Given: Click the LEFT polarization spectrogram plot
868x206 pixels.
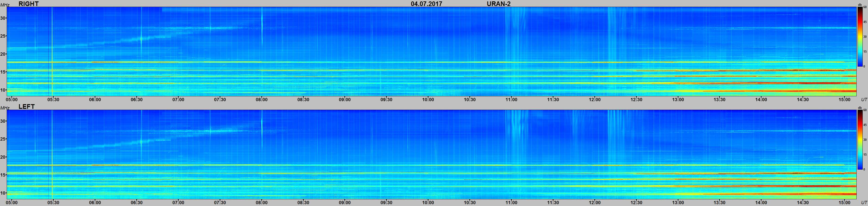Looking at the screenshot, I should [432, 154].
